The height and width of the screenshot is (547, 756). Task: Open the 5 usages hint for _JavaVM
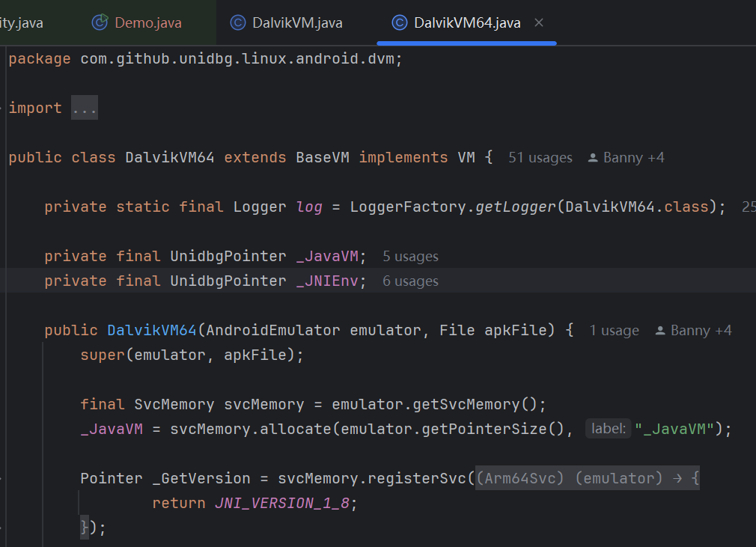410,257
